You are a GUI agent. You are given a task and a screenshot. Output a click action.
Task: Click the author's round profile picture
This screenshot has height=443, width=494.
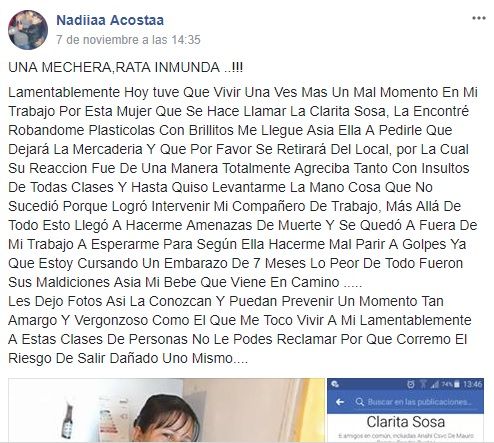tap(28, 30)
